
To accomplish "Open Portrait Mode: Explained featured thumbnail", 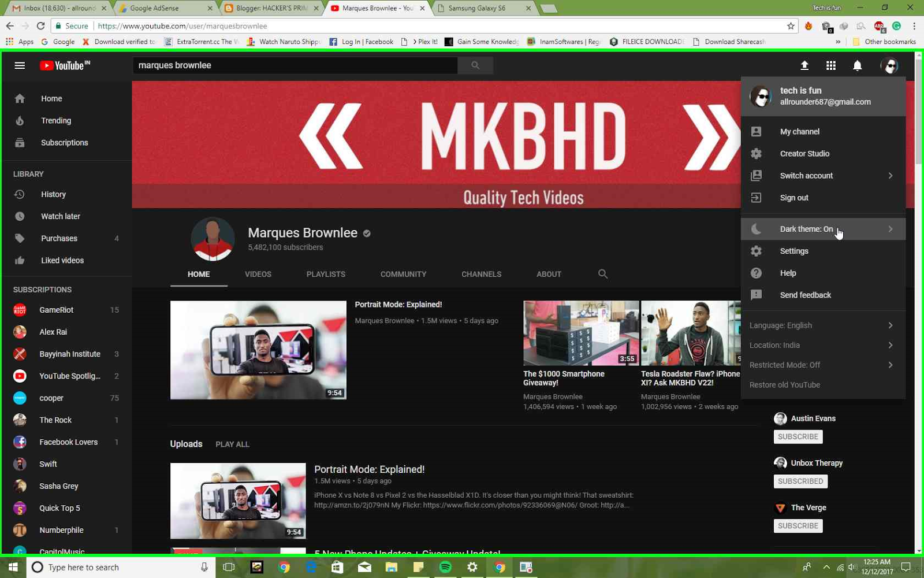I will click(258, 350).
